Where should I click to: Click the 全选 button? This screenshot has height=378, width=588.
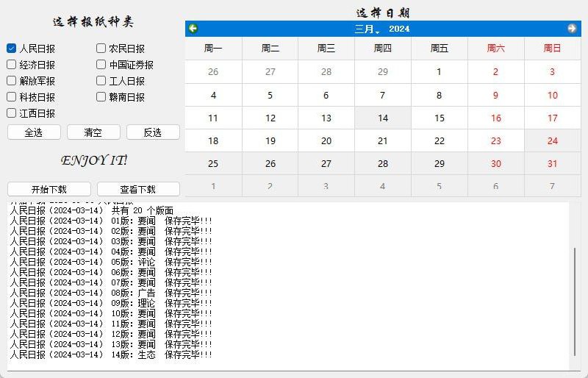pos(34,132)
